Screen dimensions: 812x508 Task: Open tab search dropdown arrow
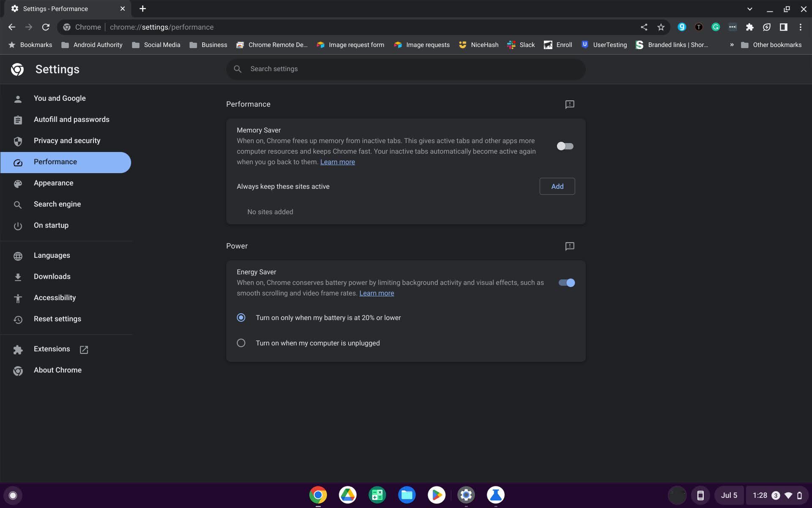tap(749, 8)
